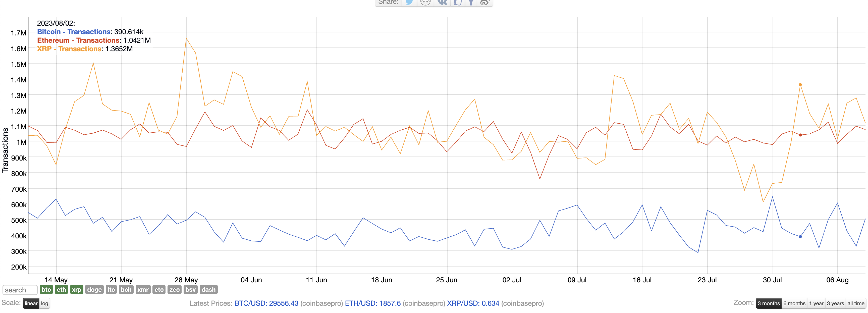Switch the scale to log
Image resolution: width=868 pixels, height=313 pixels.
tap(44, 303)
